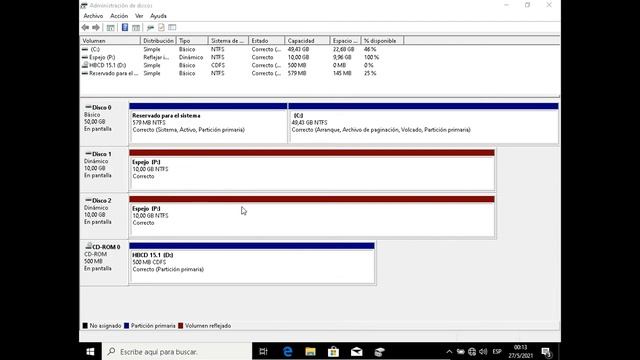Screen dimensions: 640x360
Task: Open the clock showing 00:13
Action: click(x=520, y=351)
